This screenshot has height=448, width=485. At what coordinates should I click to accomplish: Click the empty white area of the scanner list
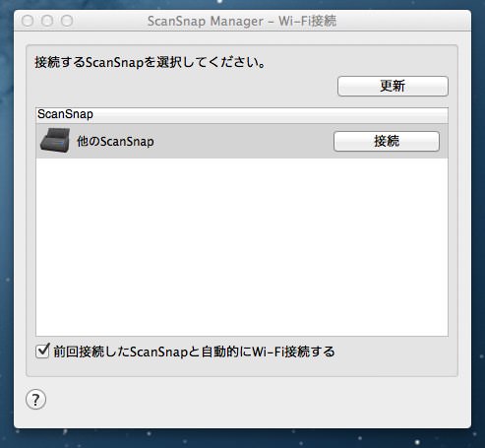[242, 247]
